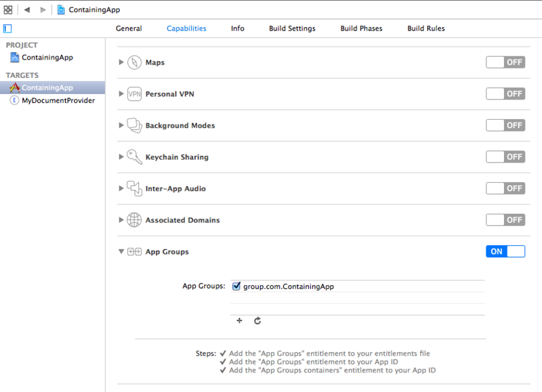Go back with the left arrow
The height and width of the screenshot is (392, 542).
click(x=27, y=9)
